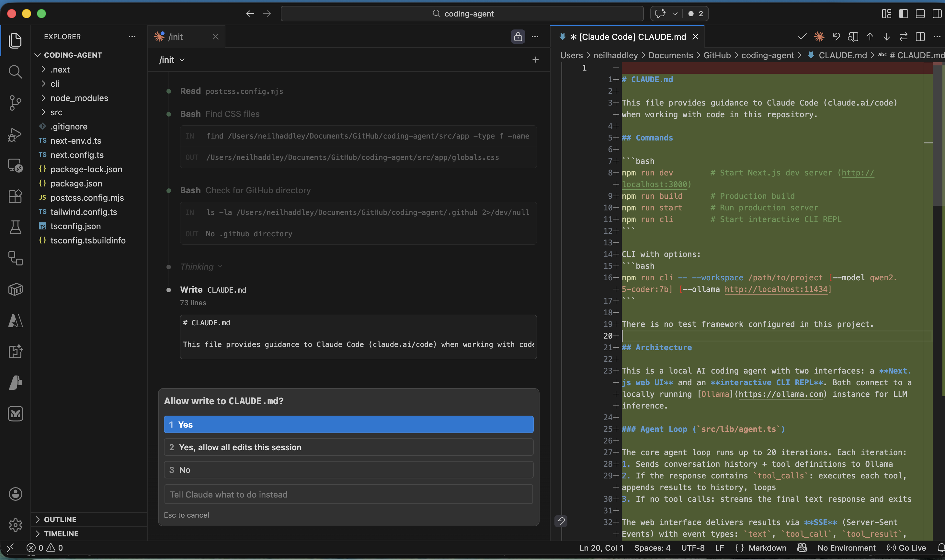Click the Tell Claude what to do input field
The height and width of the screenshot is (560, 945).
(348, 494)
